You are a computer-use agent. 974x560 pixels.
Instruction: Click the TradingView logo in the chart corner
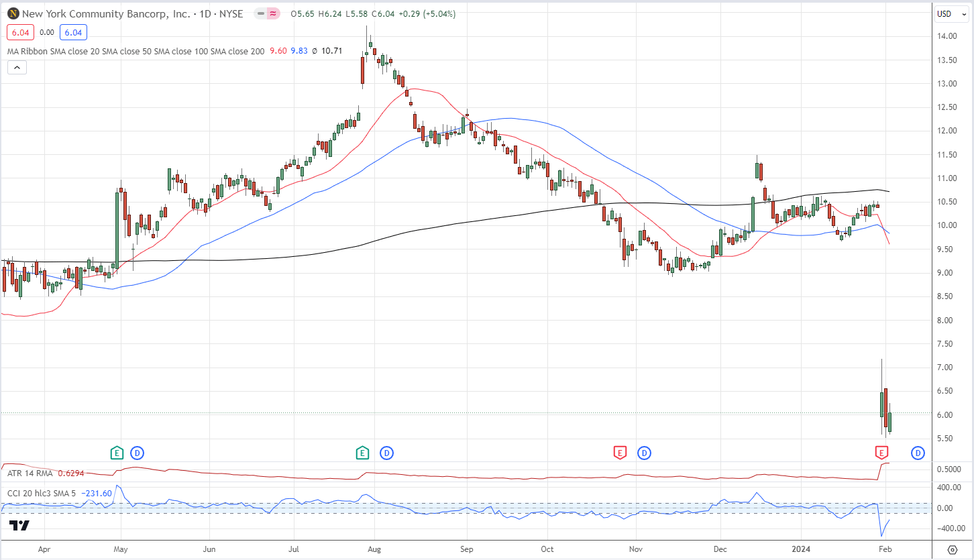[x=19, y=526]
